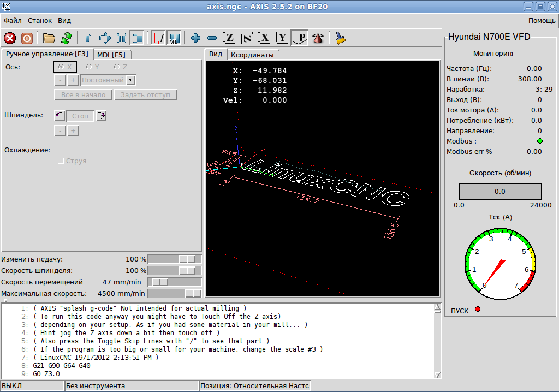Reload the current file with green arrows

tap(66, 38)
